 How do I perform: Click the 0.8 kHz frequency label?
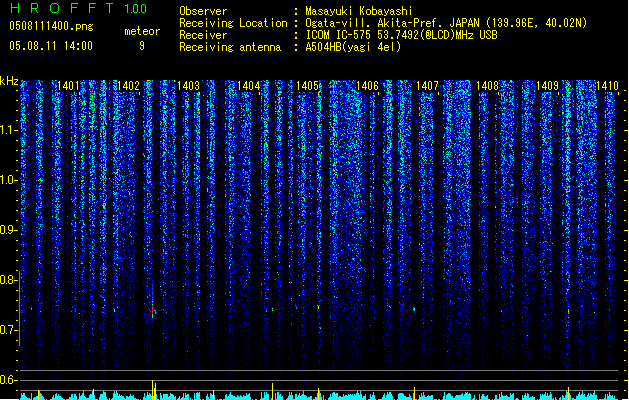click(8, 280)
